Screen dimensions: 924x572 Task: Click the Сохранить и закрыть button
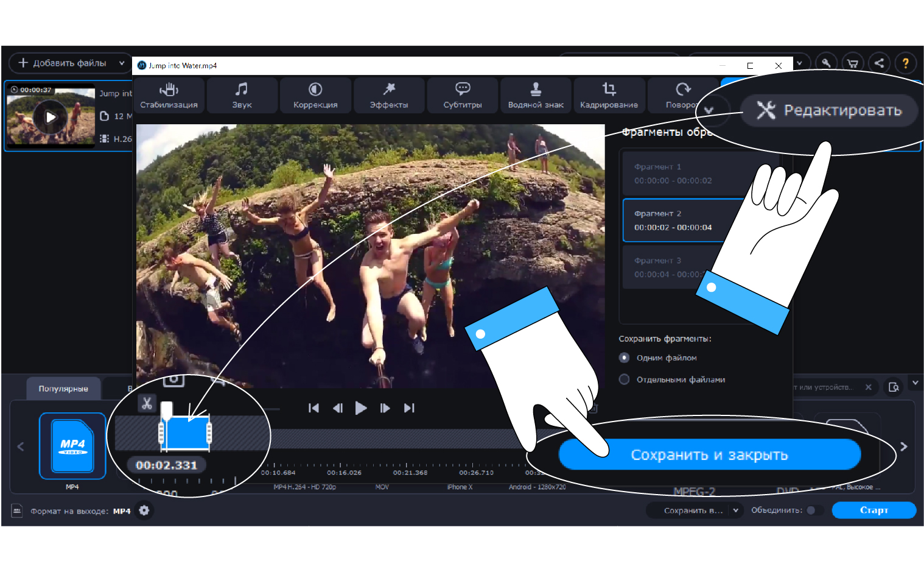[x=709, y=454]
